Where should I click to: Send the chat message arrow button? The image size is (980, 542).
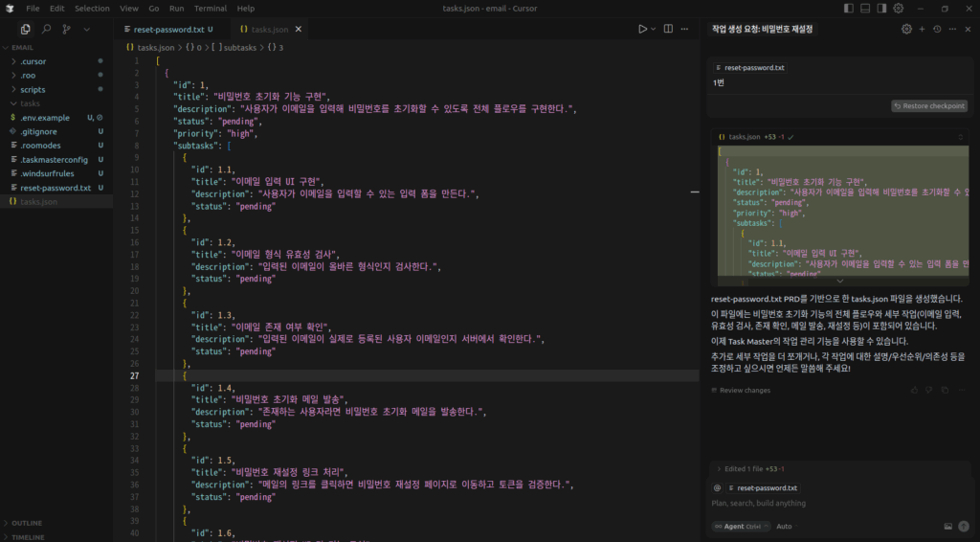pos(964,527)
